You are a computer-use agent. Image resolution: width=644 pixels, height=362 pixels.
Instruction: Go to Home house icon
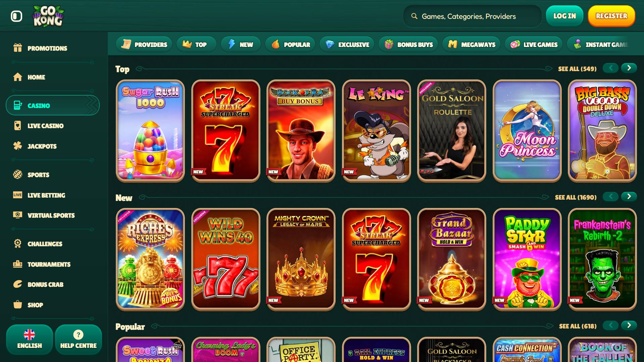tap(17, 77)
